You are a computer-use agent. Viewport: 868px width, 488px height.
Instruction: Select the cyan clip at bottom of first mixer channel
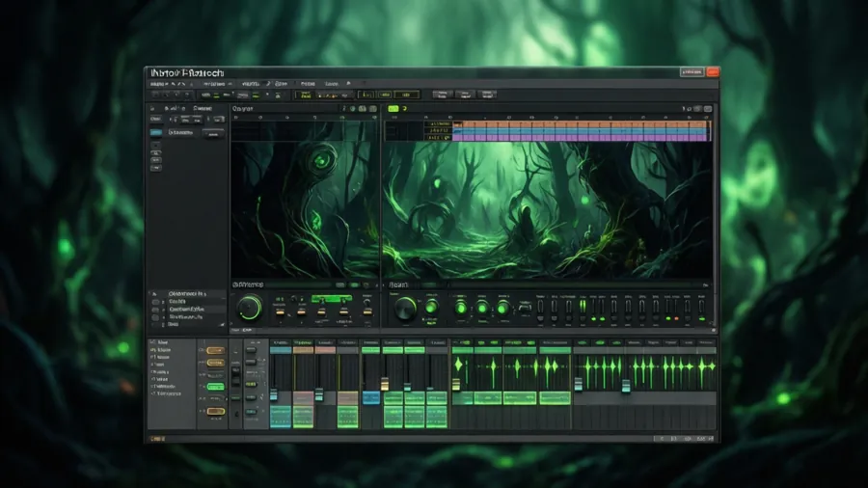tap(281, 417)
